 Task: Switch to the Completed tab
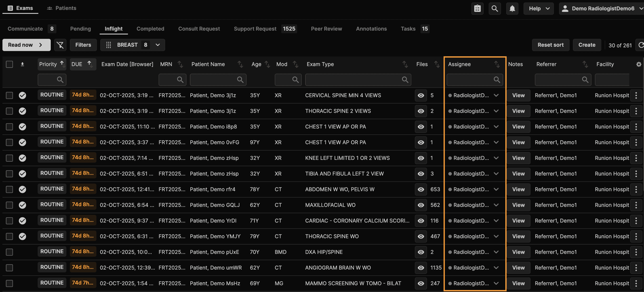pyautogui.click(x=150, y=29)
